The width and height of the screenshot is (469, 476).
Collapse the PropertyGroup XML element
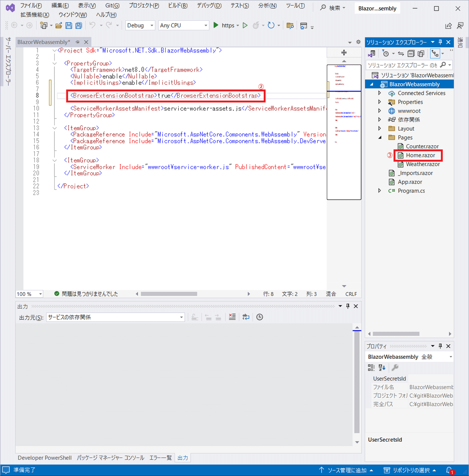coord(54,63)
